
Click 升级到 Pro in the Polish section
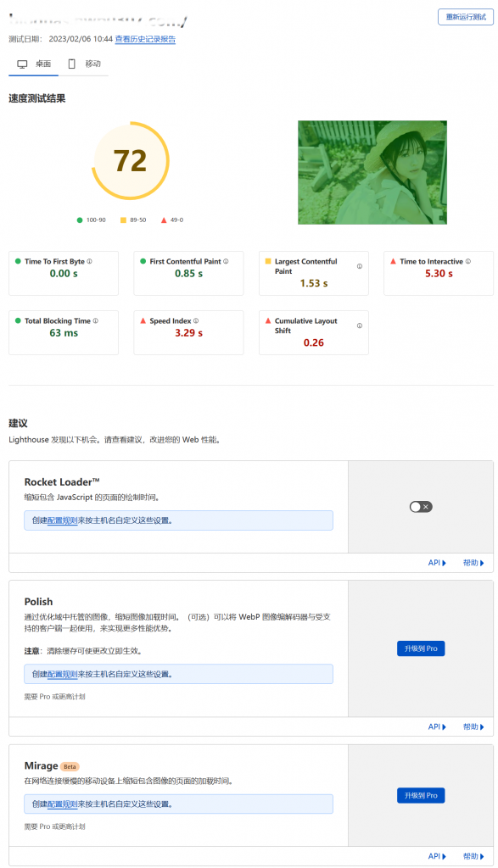[x=420, y=648]
